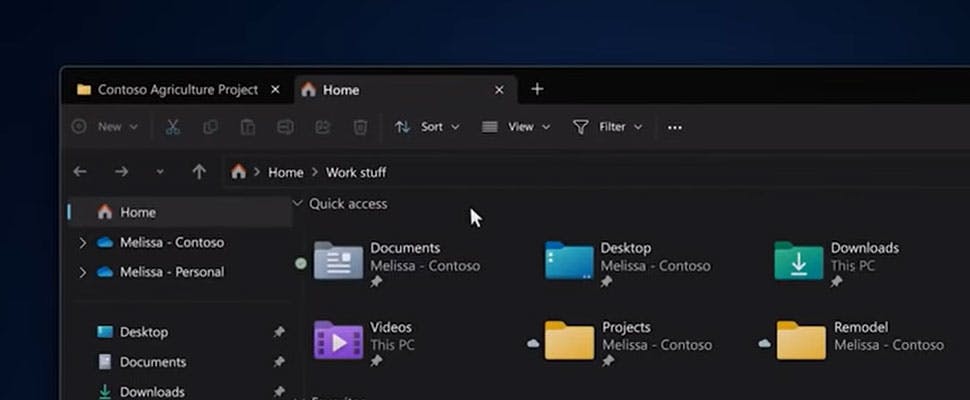
Task: Click the Copy icon in toolbar
Action: click(210, 127)
